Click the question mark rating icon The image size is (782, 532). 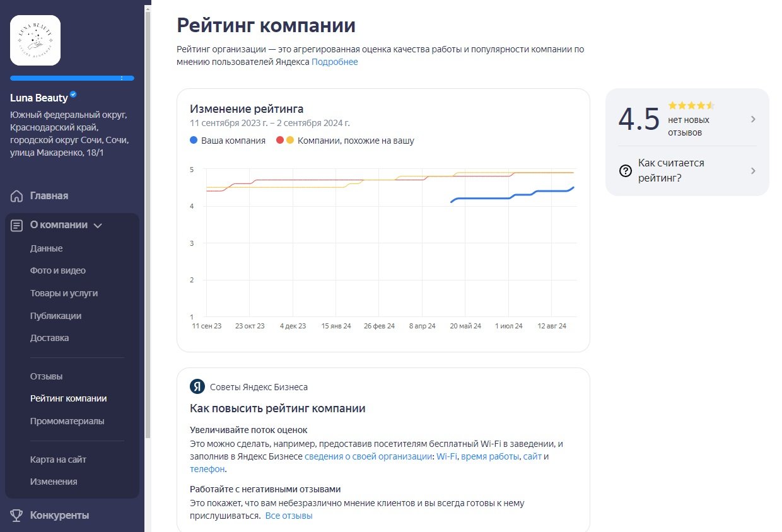coord(626,171)
